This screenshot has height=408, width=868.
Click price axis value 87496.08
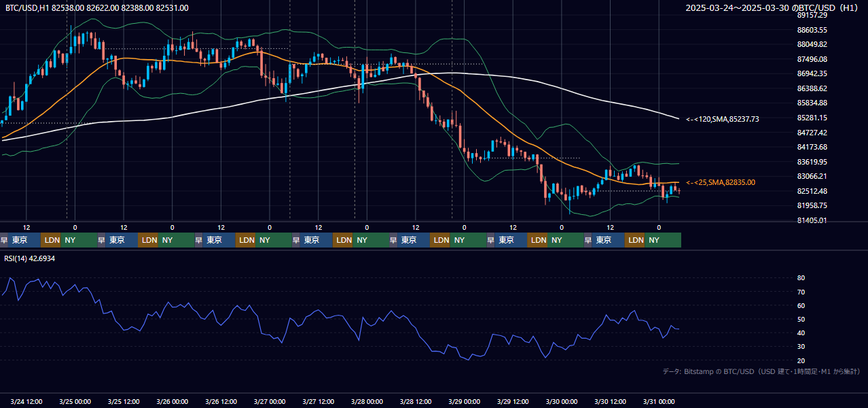point(812,59)
